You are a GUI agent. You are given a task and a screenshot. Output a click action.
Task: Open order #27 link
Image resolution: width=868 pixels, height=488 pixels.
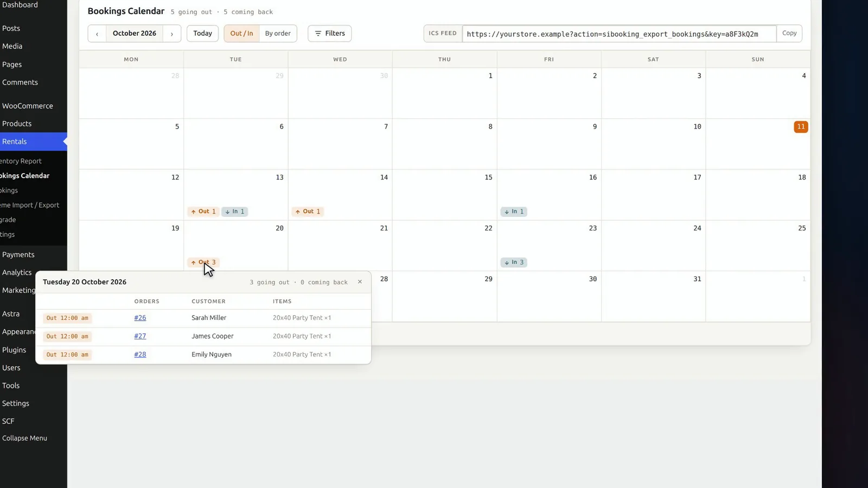[x=140, y=336]
